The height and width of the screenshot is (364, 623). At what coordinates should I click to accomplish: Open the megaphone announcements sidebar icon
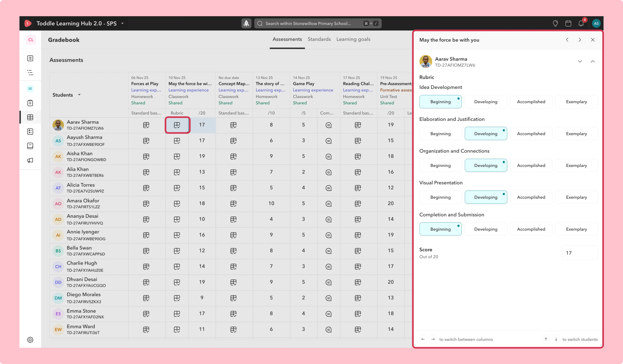[30, 160]
